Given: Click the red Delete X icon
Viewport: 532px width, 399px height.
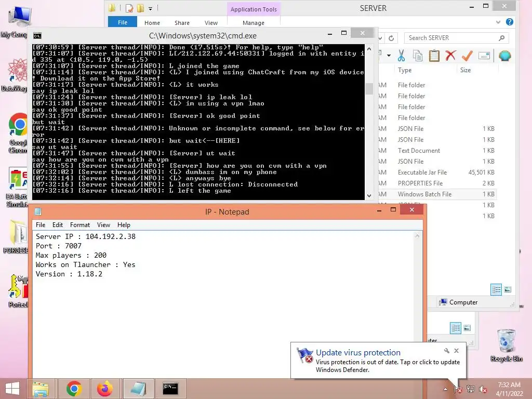Looking at the screenshot, I should 450,56.
